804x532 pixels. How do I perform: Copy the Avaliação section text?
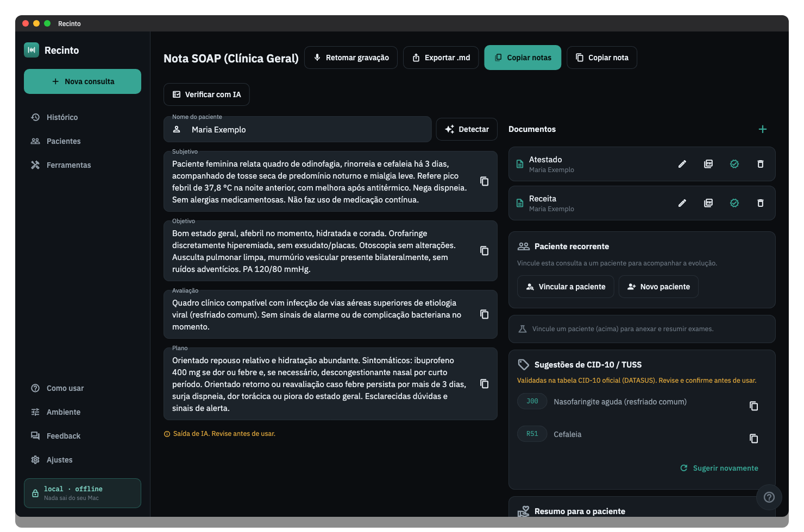[484, 314]
